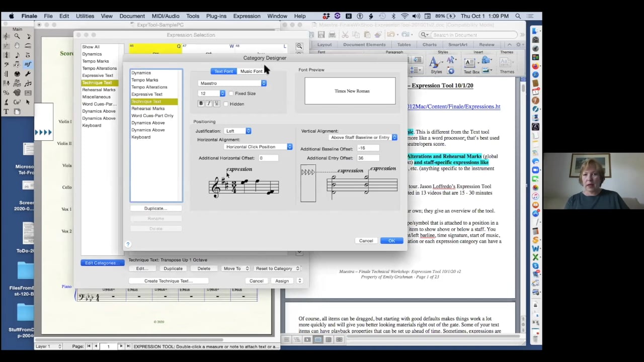Open the Reset to Category dropdown
The image size is (644, 362).
(x=276, y=268)
